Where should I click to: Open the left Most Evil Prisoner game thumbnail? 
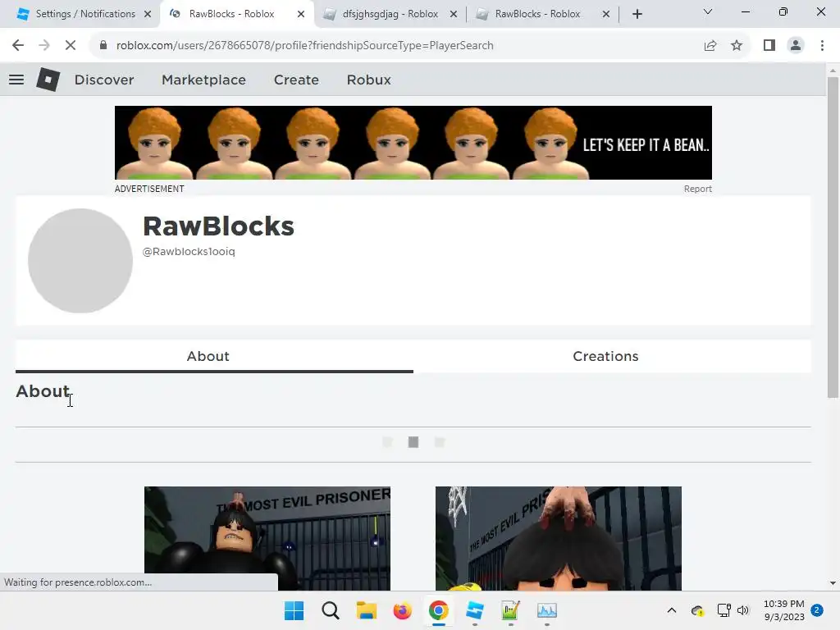pos(267,538)
